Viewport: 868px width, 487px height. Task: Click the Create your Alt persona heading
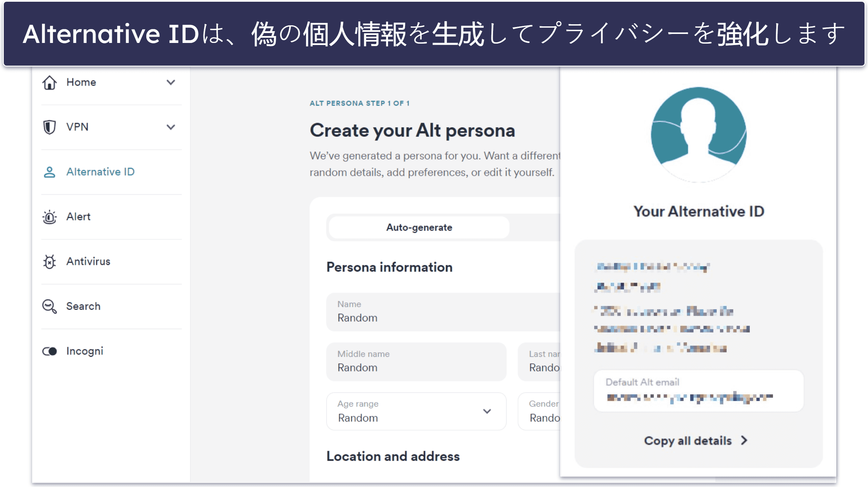pos(412,131)
